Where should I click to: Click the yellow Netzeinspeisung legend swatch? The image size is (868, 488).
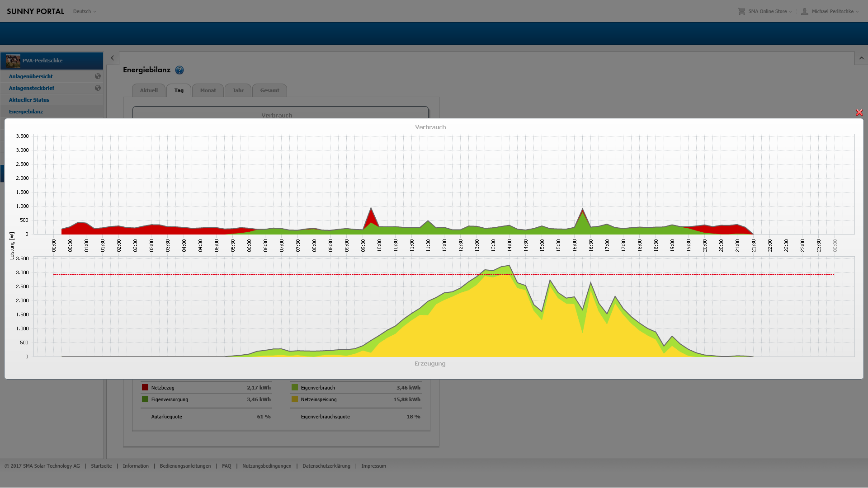tap(295, 399)
